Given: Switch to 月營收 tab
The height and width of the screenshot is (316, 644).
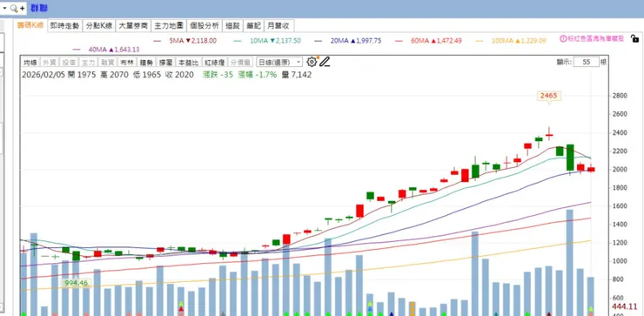Looking at the screenshot, I should pos(278,25).
